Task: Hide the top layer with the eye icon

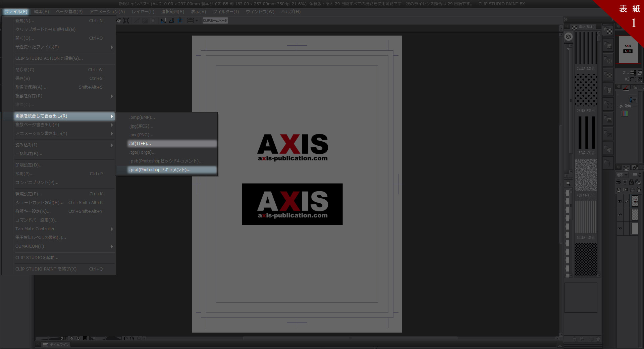Action: [620, 201]
